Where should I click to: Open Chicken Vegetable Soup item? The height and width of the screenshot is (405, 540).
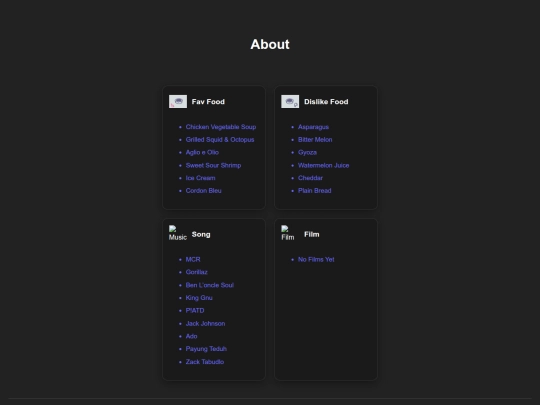click(221, 127)
